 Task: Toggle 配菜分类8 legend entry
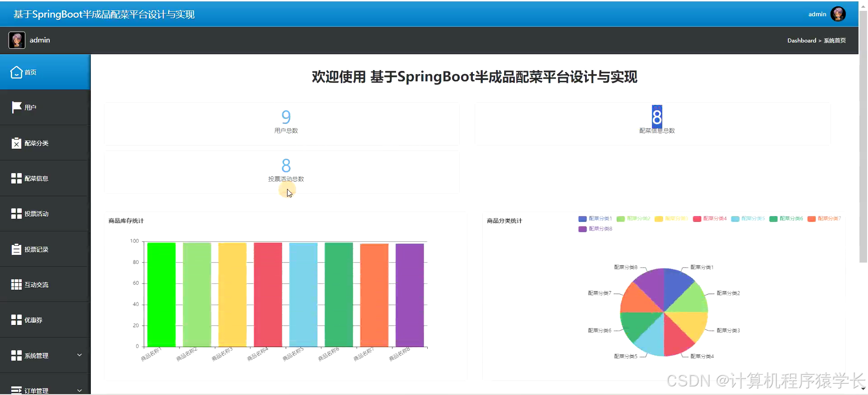coord(595,229)
